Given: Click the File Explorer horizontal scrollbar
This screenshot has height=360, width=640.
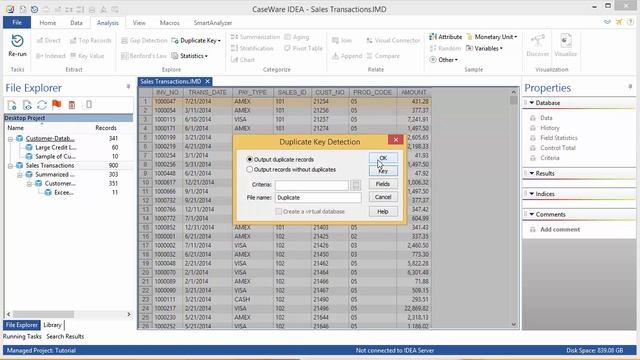Looking at the screenshot, I should point(43,314).
